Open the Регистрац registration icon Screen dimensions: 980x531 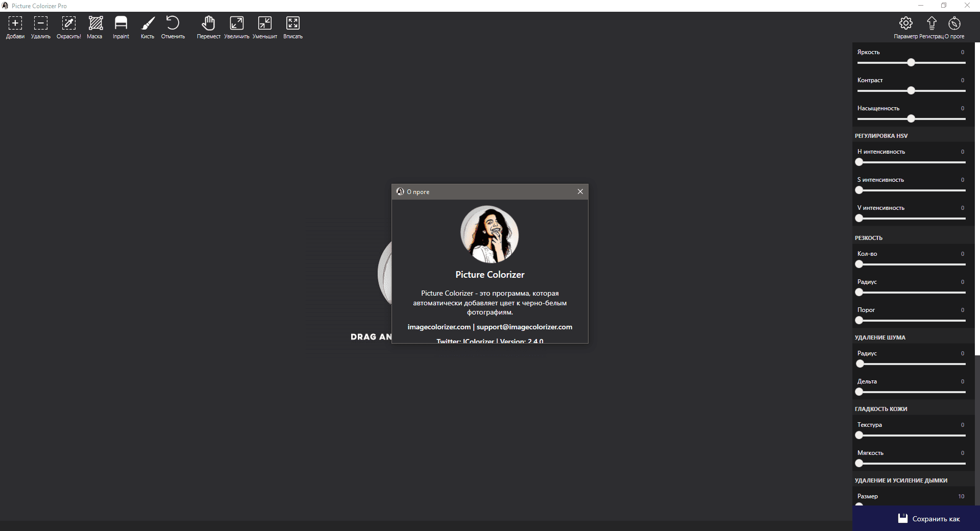coord(932,23)
